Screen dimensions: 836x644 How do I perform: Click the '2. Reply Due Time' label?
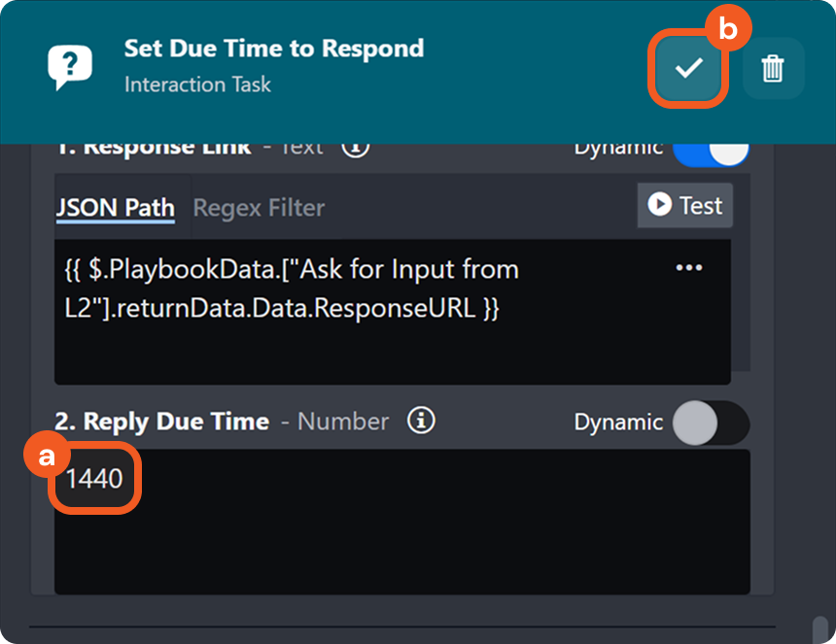[x=161, y=422]
